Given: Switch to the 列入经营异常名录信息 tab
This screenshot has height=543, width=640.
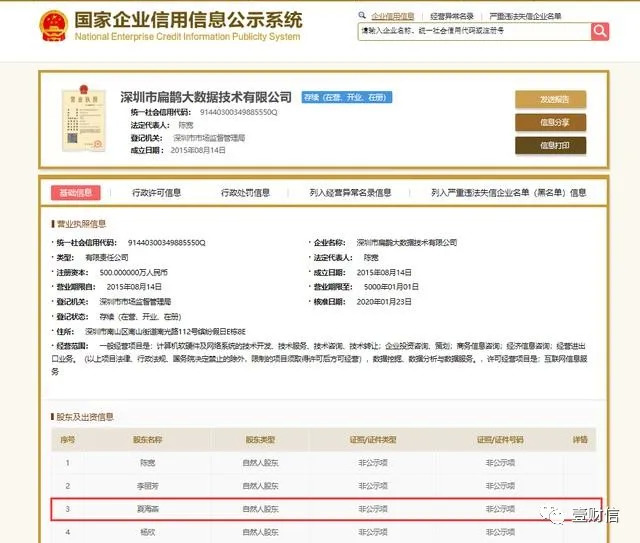Looking at the screenshot, I should point(350,193).
